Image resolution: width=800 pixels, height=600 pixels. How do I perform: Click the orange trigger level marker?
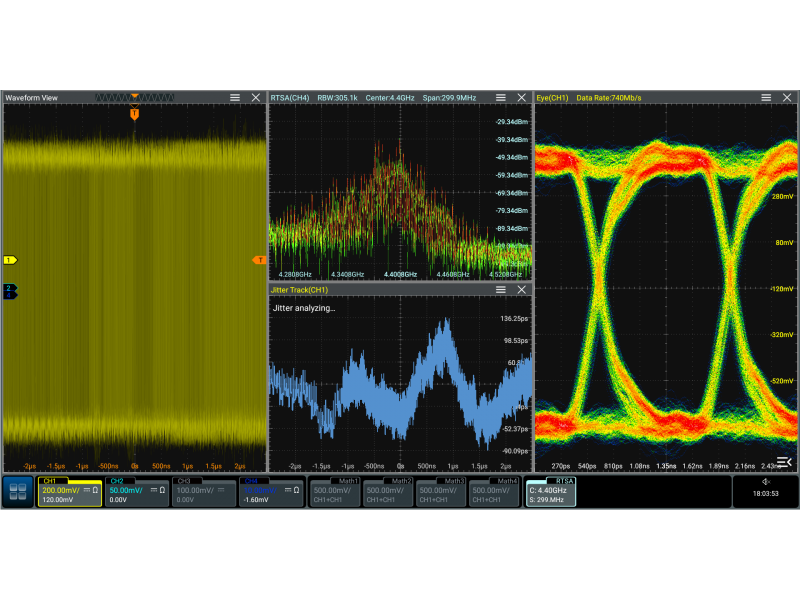(x=259, y=260)
